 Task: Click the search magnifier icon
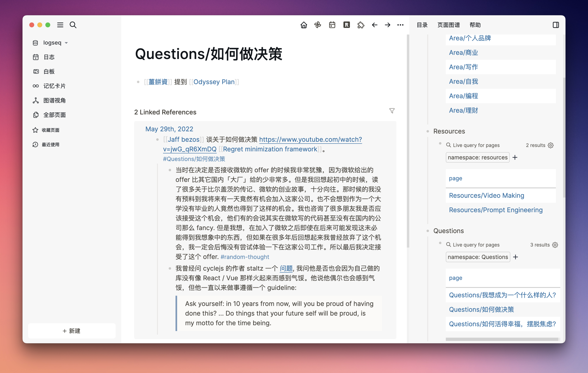tap(73, 25)
